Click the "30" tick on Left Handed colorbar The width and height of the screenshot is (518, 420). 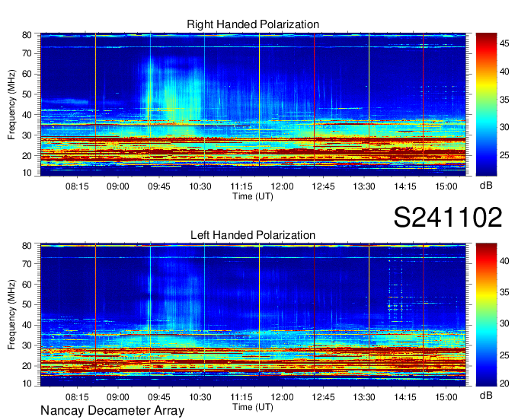point(504,323)
